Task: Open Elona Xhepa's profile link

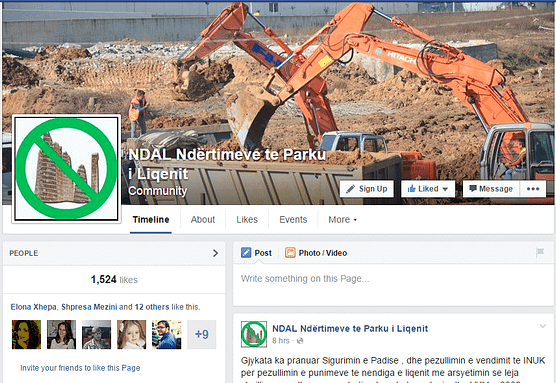Action: coord(33,307)
